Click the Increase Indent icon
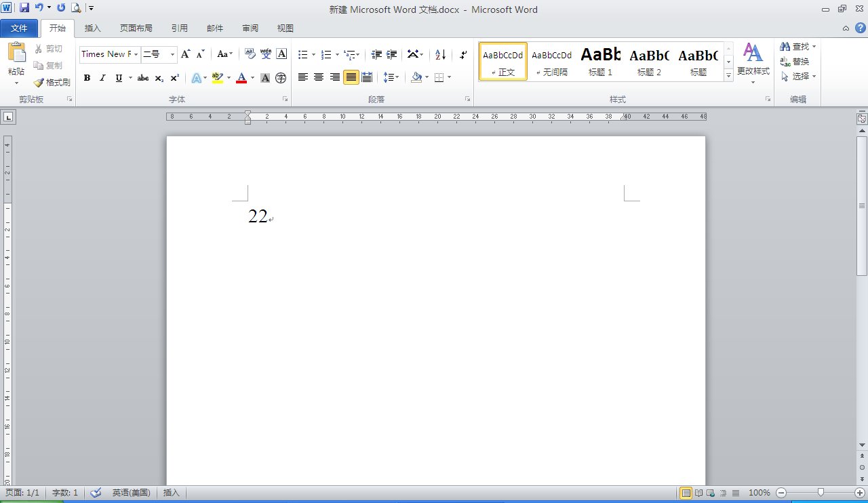868x503 pixels. (x=391, y=54)
